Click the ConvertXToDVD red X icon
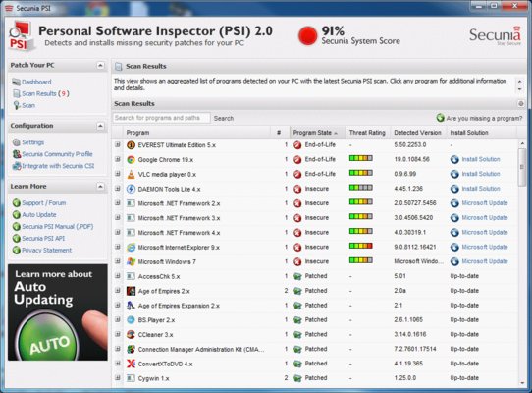Screen dimensions: 532x393 131,364
